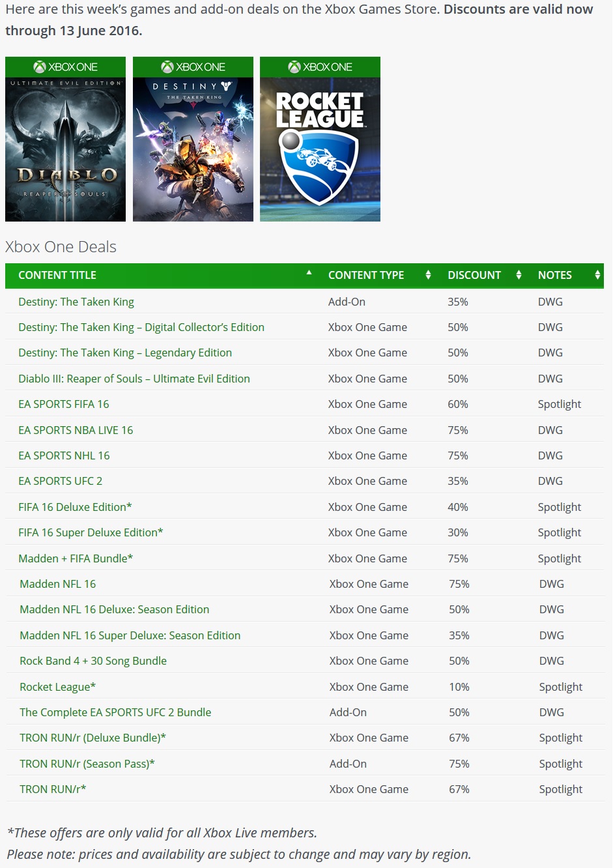The width and height of the screenshot is (613, 868).
Task: Sort table by Content Type arrows
Action: tap(428, 275)
